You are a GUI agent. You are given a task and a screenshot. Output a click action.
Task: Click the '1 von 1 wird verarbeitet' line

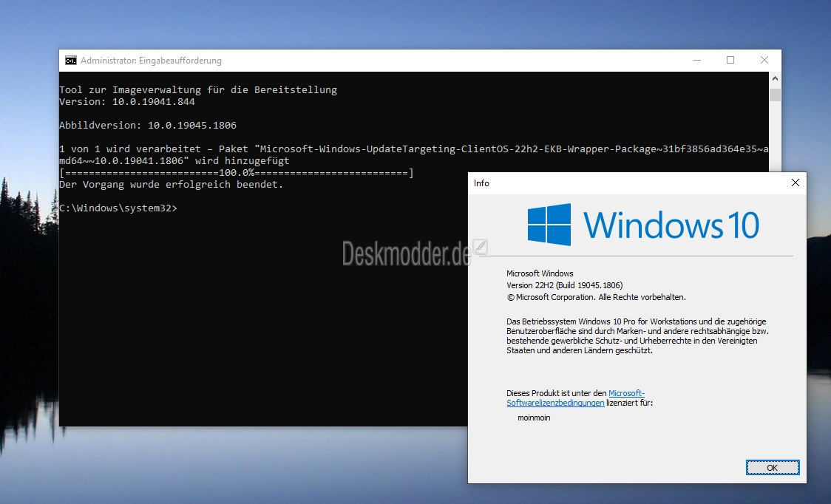[413, 154]
